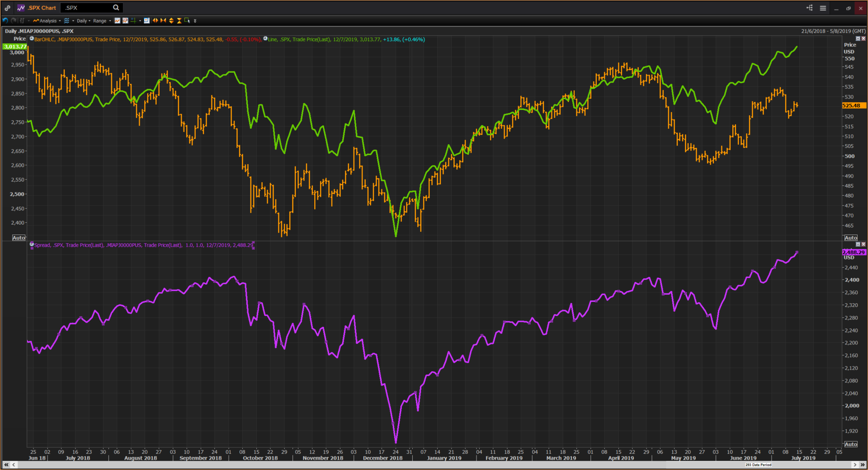Click the compress horizontally arrows icon
868x470 pixels.
pos(163,20)
